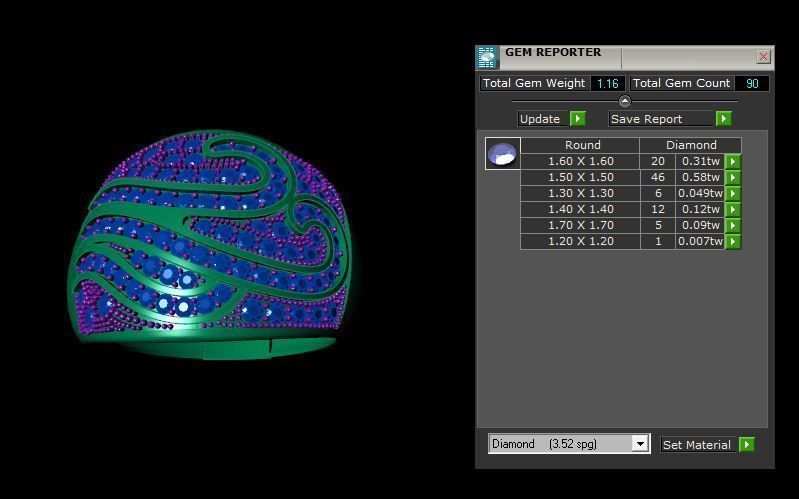Click the Total Gem Count label
799x499 pixels.
pyautogui.click(x=681, y=84)
